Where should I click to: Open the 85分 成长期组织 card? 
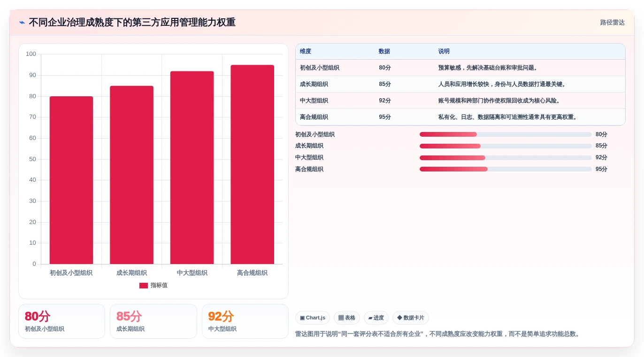[x=153, y=321]
